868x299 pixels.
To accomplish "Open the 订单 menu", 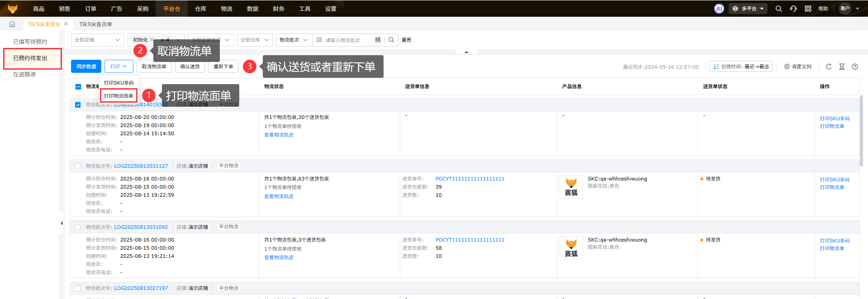I will coord(90,9).
